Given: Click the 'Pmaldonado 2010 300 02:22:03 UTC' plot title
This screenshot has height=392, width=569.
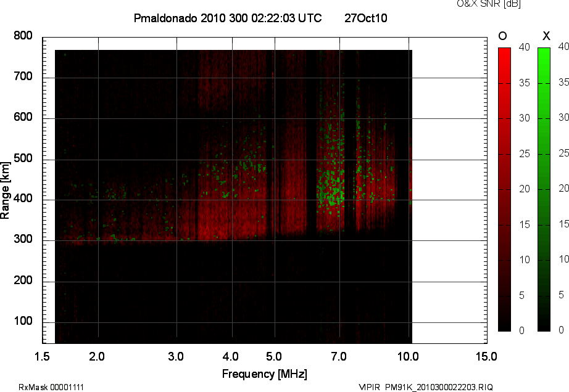Looking at the screenshot, I should click(x=227, y=18).
